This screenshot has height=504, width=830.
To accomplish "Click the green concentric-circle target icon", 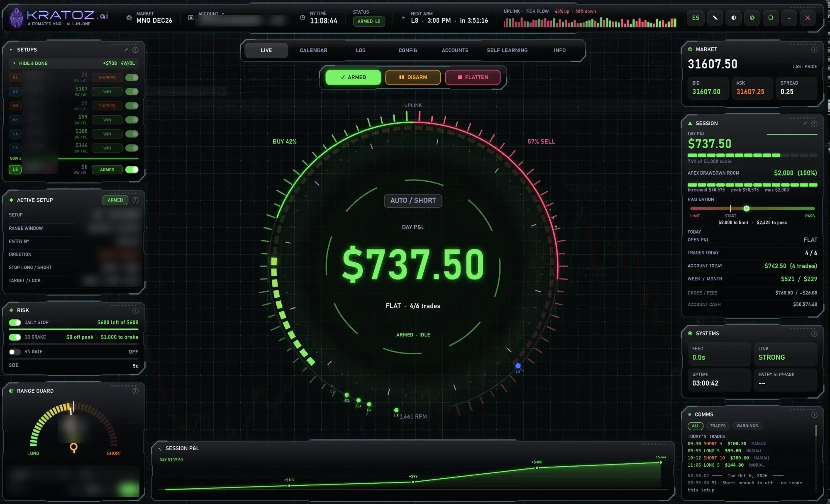I will [752, 18].
